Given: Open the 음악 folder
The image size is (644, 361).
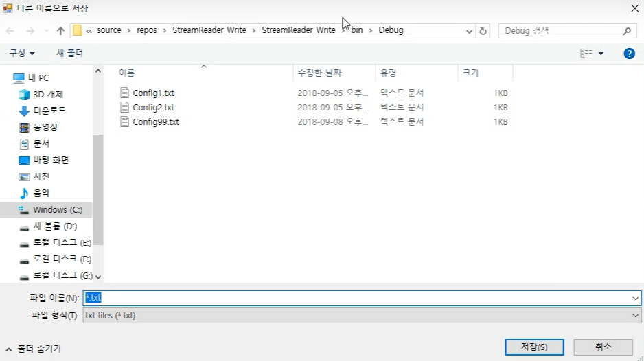Looking at the screenshot, I should [41, 193].
